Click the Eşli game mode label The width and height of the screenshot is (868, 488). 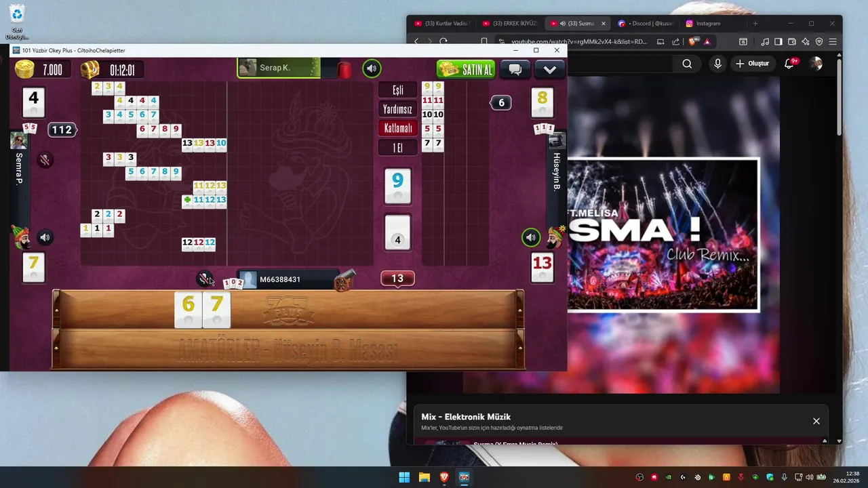click(398, 90)
